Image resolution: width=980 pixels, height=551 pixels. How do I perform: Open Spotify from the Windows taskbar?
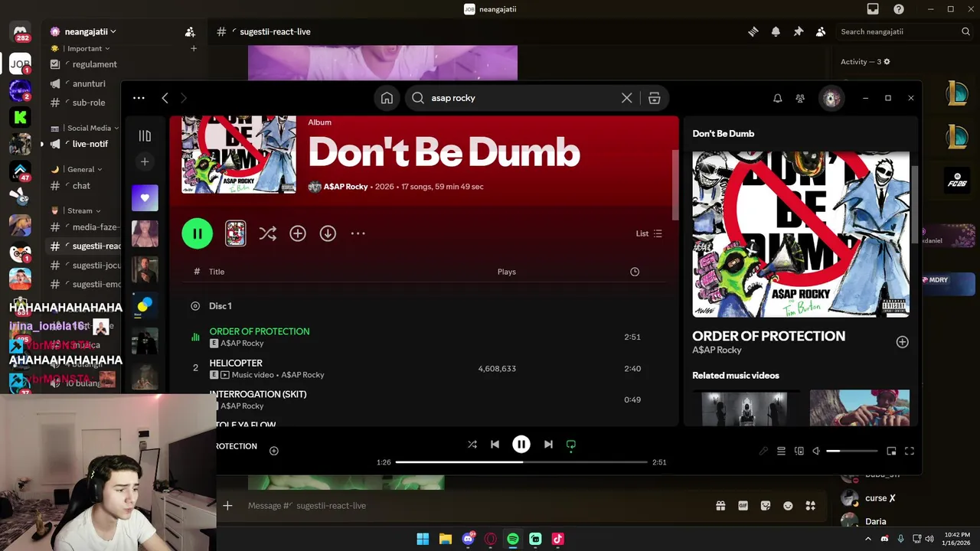513,539
